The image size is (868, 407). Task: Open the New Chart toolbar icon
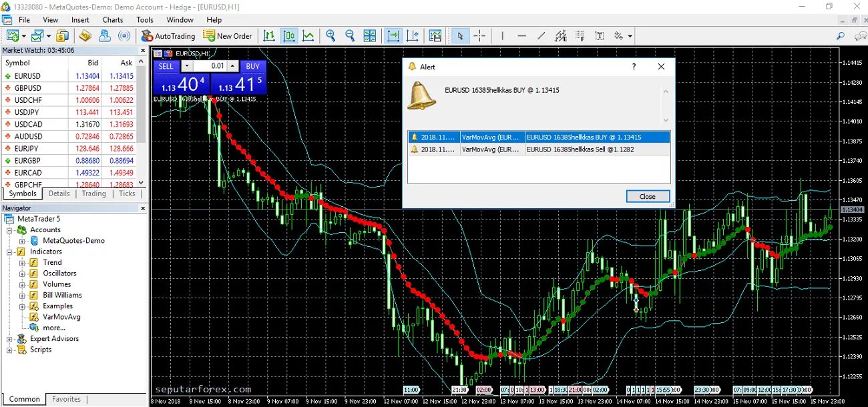click(13, 36)
